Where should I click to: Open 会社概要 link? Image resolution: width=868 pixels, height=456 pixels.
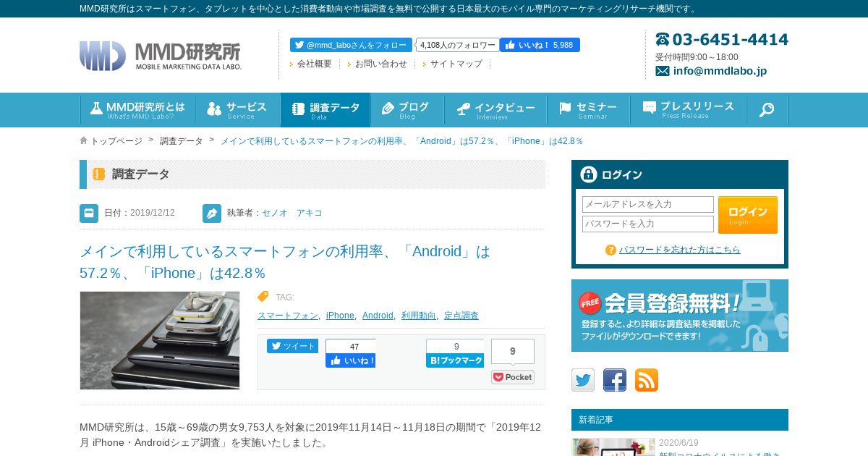[x=314, y=64]
